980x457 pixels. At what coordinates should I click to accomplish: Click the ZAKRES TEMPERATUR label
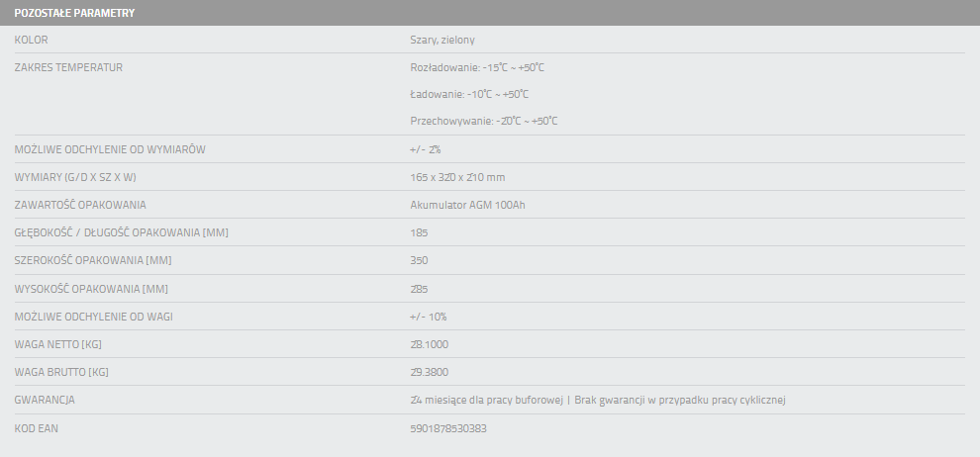pos(68,67)
